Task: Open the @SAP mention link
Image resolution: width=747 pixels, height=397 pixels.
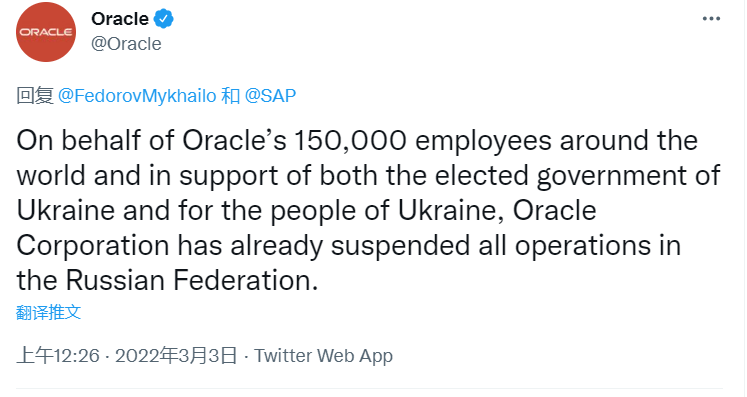Action: (x=270, y=96)
